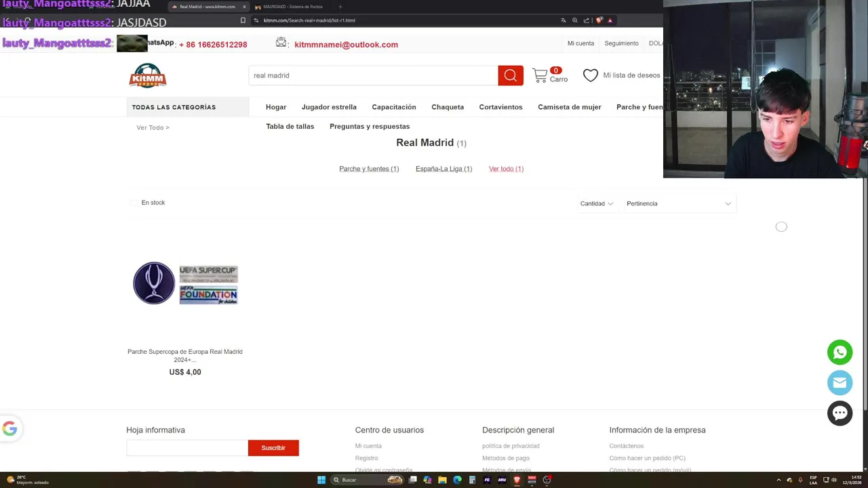The image size is (868, 488).
Task: Open the Capacitación menu
Action: coord(394,107)
